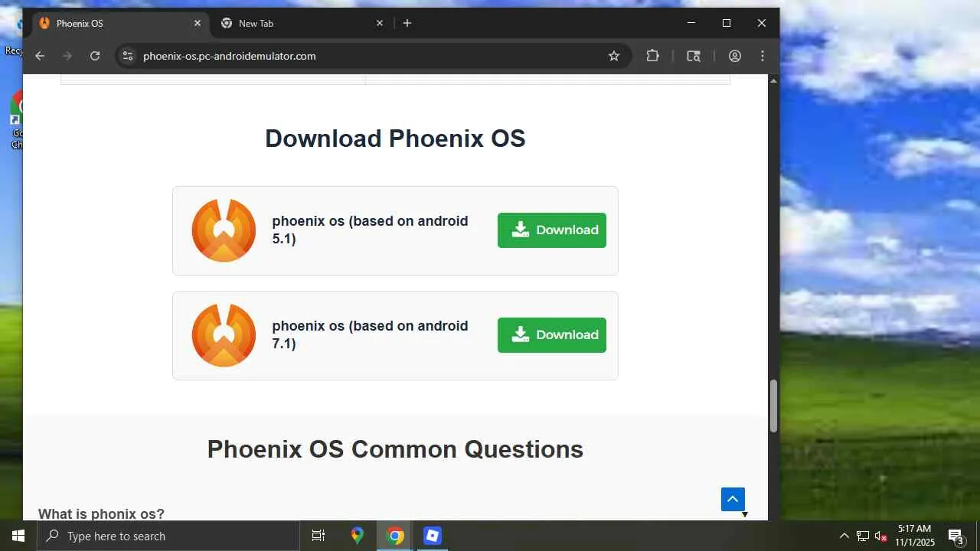Reload the Phoenix OS page
The image size is (980, 551).
tap(95, 56)
